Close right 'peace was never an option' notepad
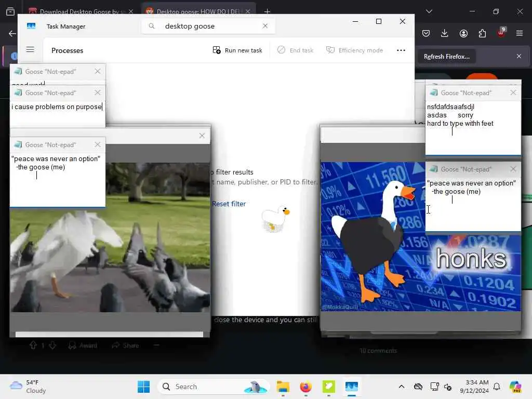 point(513,169)
